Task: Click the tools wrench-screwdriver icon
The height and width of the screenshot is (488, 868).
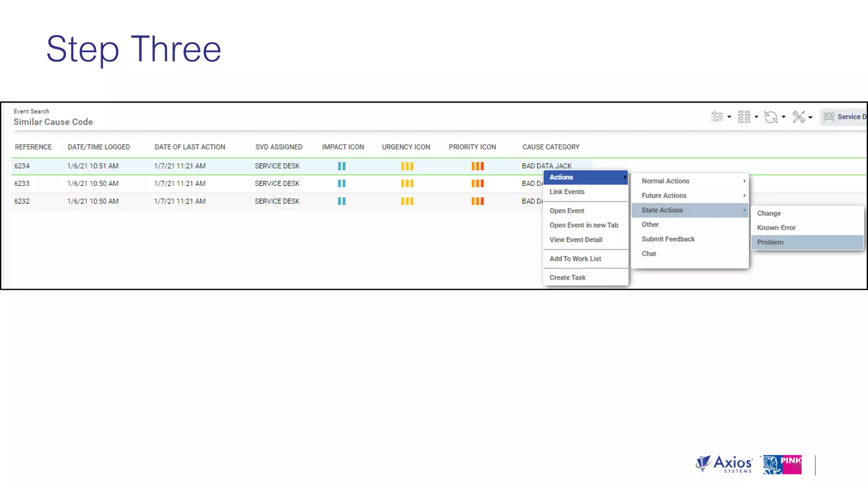Action: coord(798,117)
